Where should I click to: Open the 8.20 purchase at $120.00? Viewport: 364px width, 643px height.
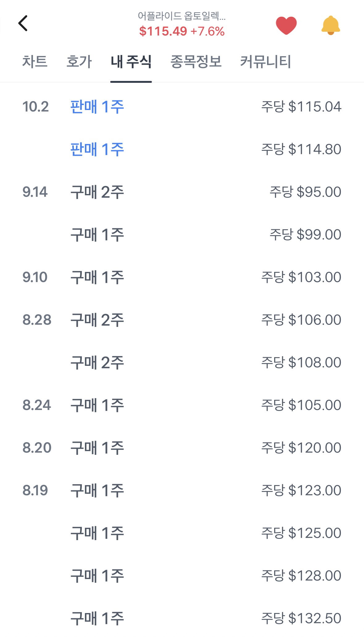(182, 448)
